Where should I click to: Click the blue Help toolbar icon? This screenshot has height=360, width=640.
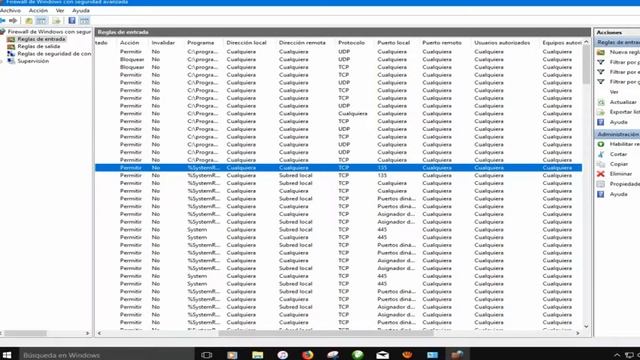click(72, 20)
